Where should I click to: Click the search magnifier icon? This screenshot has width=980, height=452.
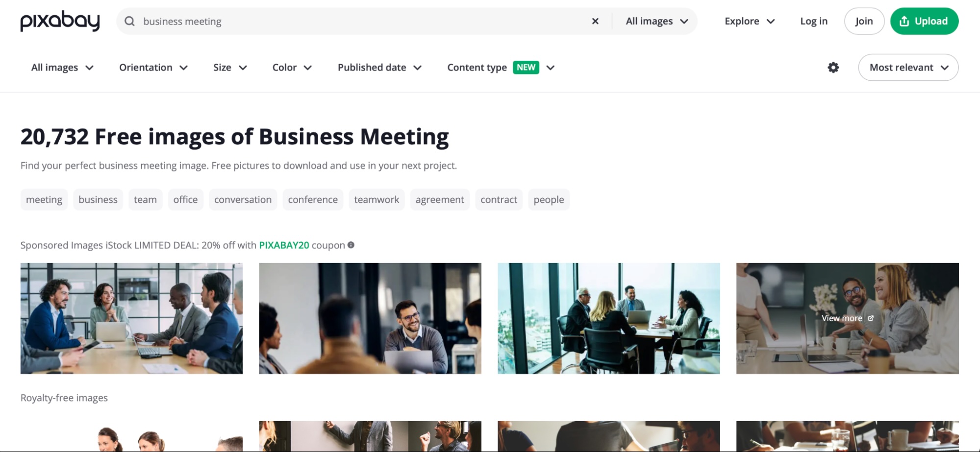pyautogui.click(x=129, y=21)
